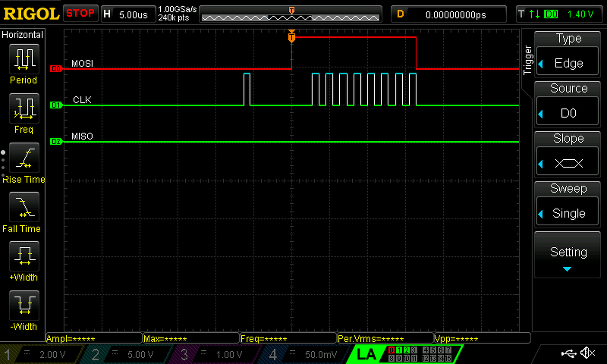Click the orange trigger marker above the memory bar
This screenshot has height=364, width=607.
tap(291, 10)
